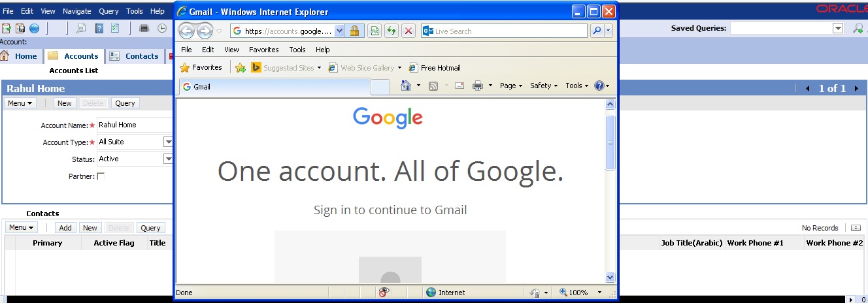The image size is (868, 303).
Task: Expand the Saved Queries dropdown
Action: [838, 28]
